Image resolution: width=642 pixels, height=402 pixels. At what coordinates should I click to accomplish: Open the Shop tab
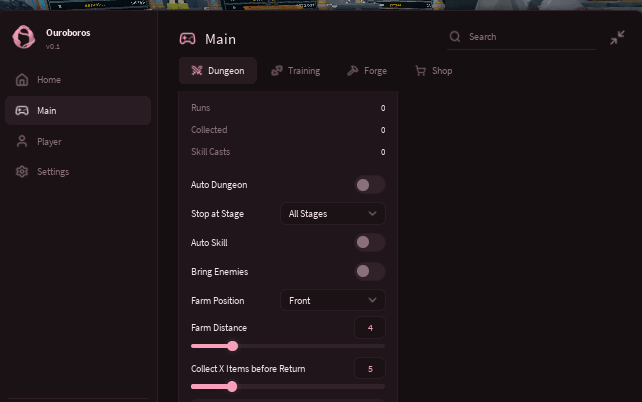tap(434, 70)
